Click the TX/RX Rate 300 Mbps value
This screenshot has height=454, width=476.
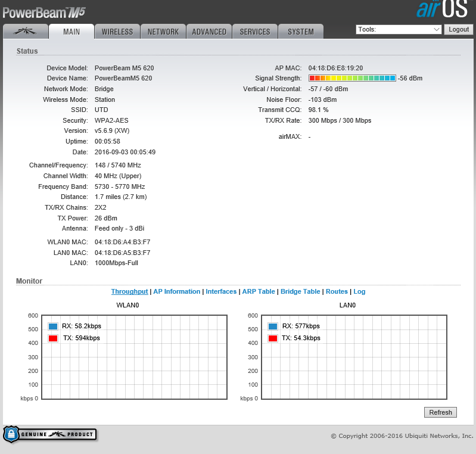click(x=340, y=120)
